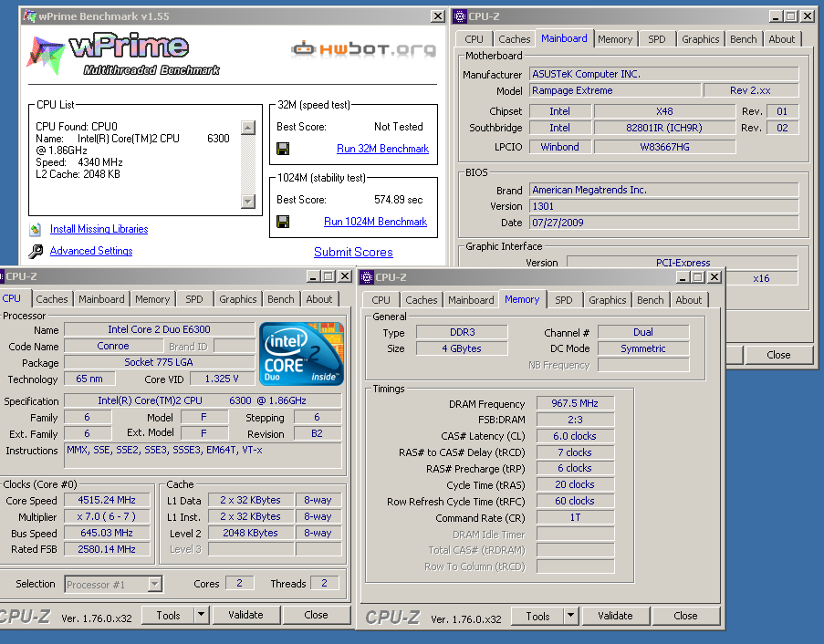Click the save icon in 32M speed test box

coord(283,149)
